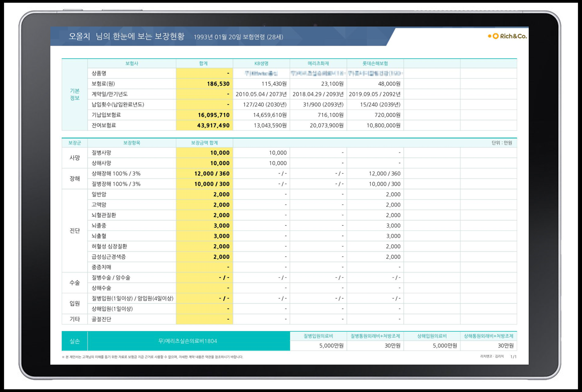
Task: Select the KB생명 column header
Action: pos(261,63)
